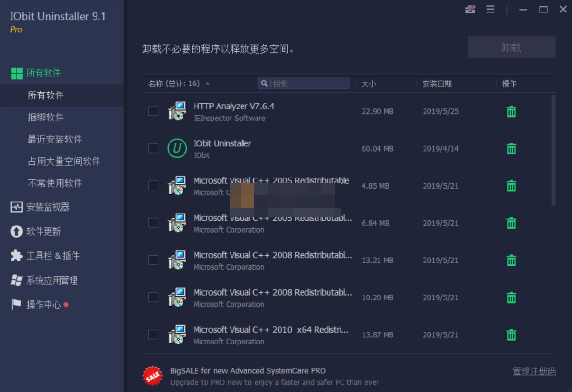Image resolution: width=572 pixels, height=392 pixels.
Task: Select the IObit Uninstaller checkbox
Action: coord(153,148)
